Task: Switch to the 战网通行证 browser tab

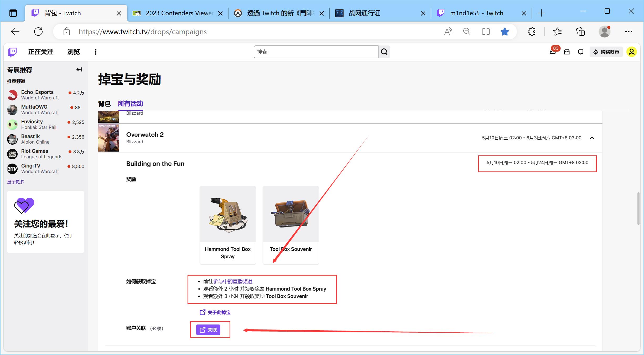Action: pyautogui.click(x=364, y=13)
